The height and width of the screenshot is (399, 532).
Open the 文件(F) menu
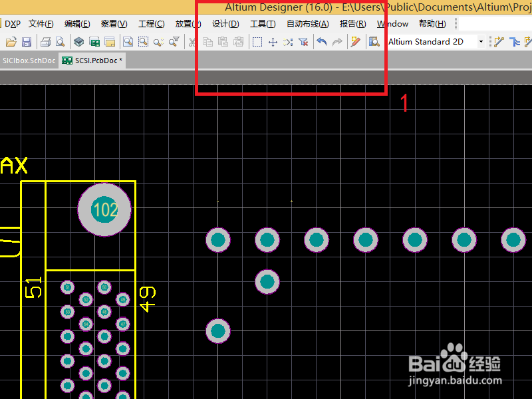pyautogui.click(x=41, y=24)
